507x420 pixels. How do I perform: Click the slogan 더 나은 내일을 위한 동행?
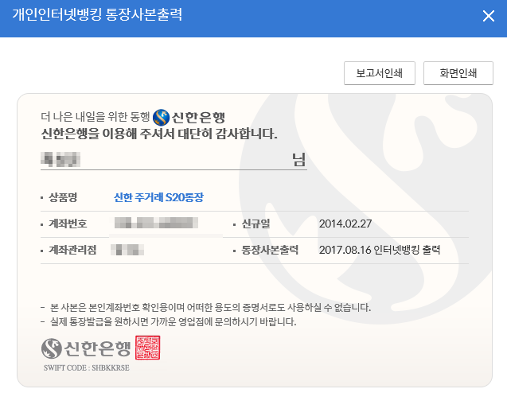96,117
